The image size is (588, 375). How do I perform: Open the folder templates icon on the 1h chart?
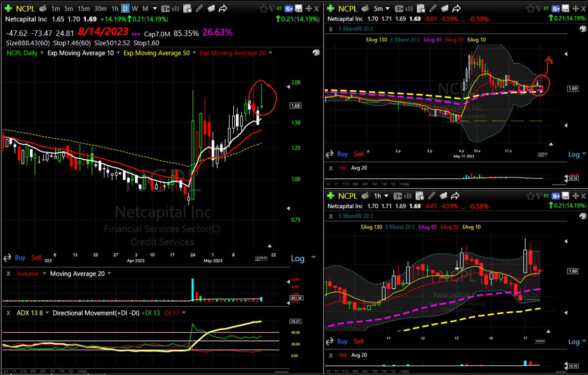[x=444, y=196]
